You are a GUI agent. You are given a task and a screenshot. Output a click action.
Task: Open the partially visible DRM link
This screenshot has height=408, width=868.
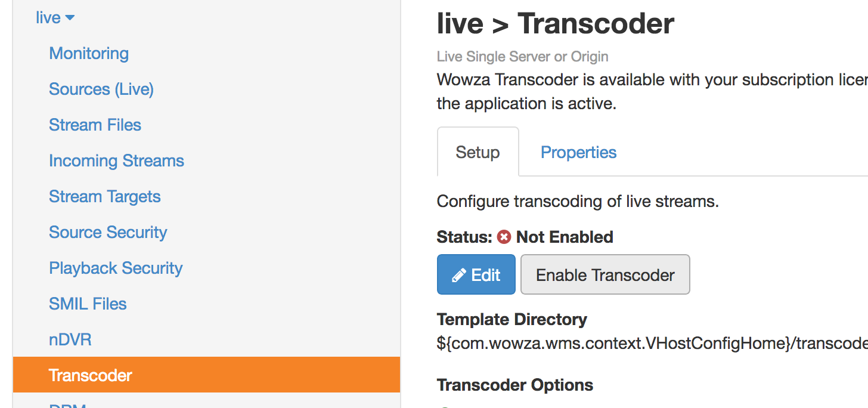[67, 405]
